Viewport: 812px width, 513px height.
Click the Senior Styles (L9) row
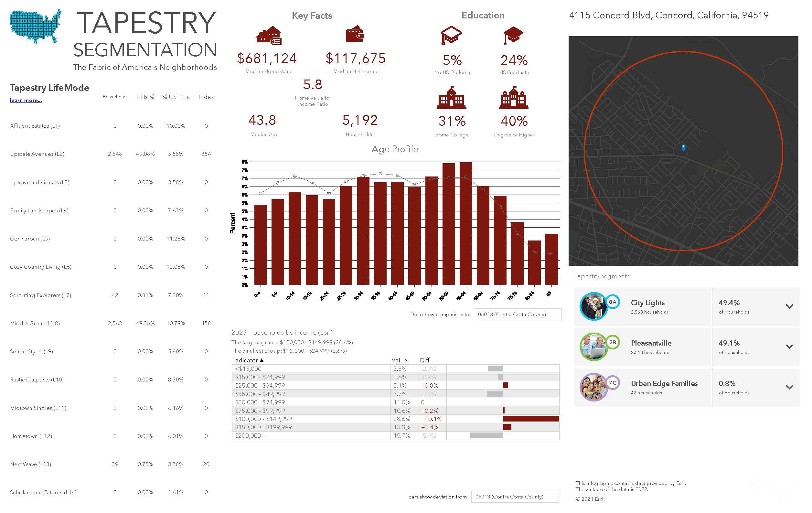coord(111,351)
